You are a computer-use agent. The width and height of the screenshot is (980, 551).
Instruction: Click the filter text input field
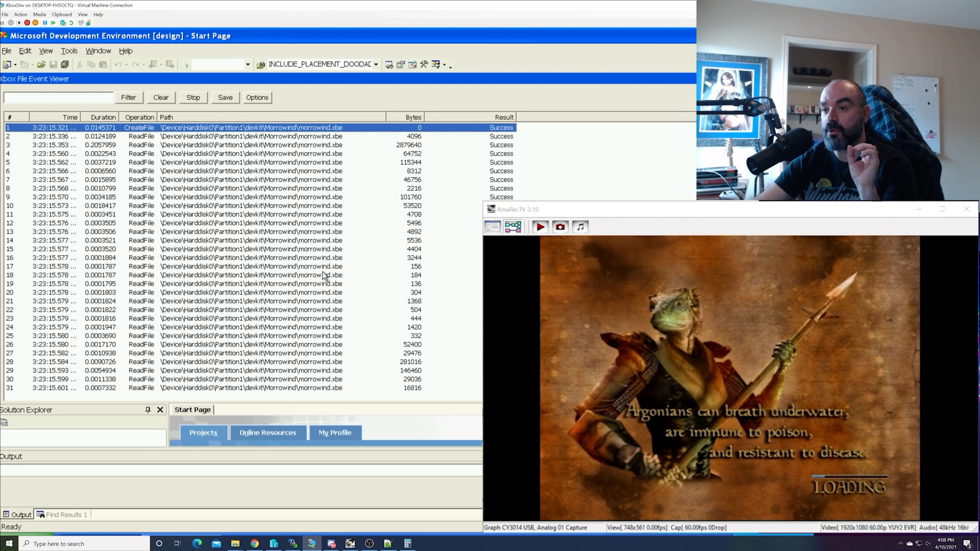pyautogui.click(x=58, y=98)
